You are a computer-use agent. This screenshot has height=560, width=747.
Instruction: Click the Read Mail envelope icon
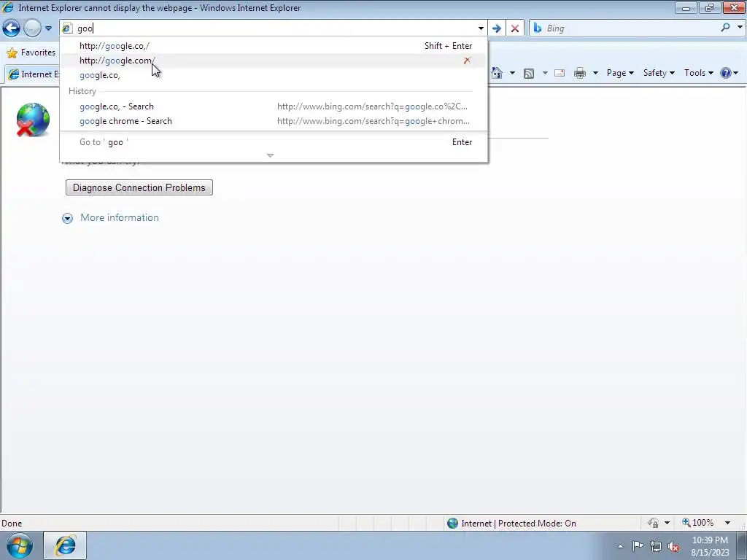pos(560,73)
